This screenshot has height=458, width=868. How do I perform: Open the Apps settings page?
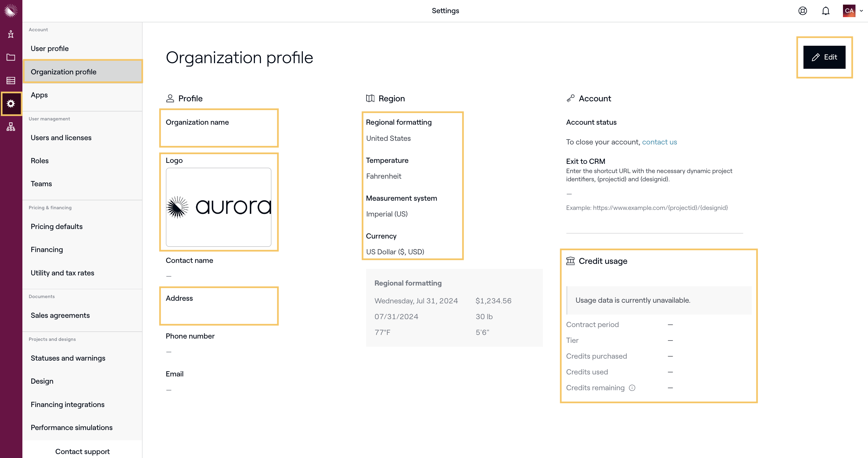39,95
